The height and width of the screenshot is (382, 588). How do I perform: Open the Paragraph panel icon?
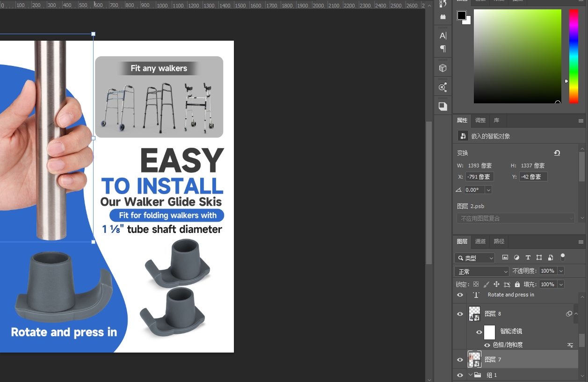coord(443,49)
